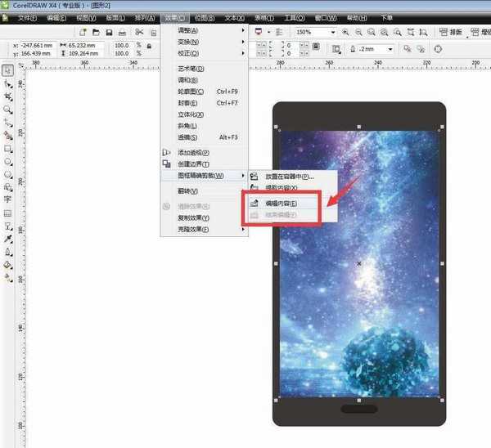Viewport: 491px width, 448px height.
Task: Expand the 调整(A) submenu
Action: coord(205,30)
